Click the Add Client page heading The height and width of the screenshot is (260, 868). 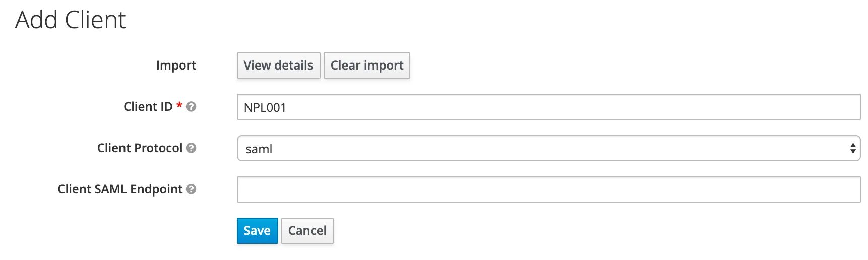(x=71, y=20)
